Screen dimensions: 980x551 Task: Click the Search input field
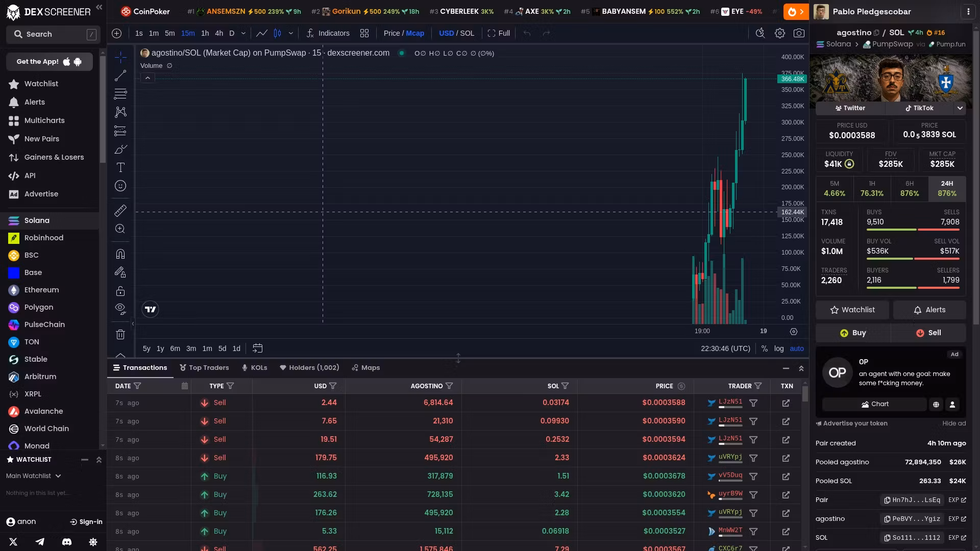pyautogui.click(x=53, y=34)
